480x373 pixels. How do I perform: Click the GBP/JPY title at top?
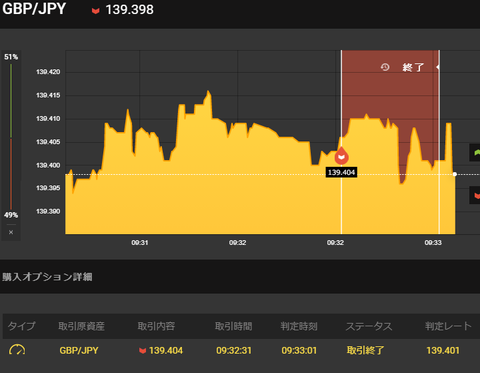pyautogui.click(x=34, y=9)
